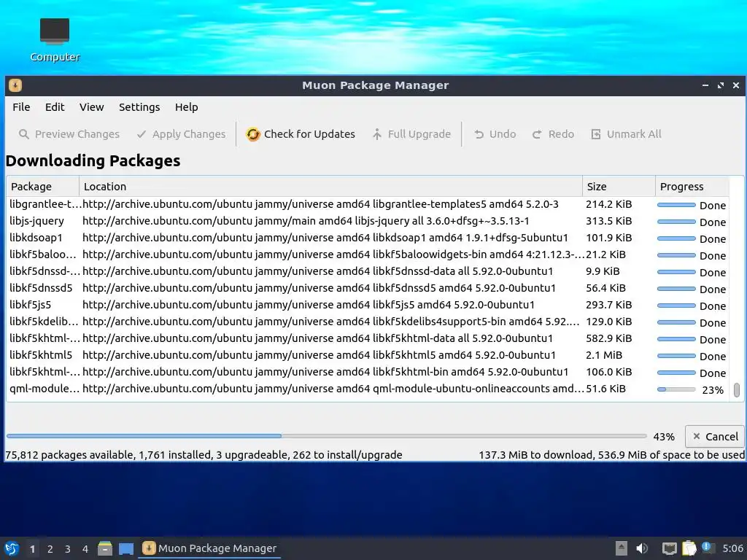Sort by the Progress column header

[692, 187]
